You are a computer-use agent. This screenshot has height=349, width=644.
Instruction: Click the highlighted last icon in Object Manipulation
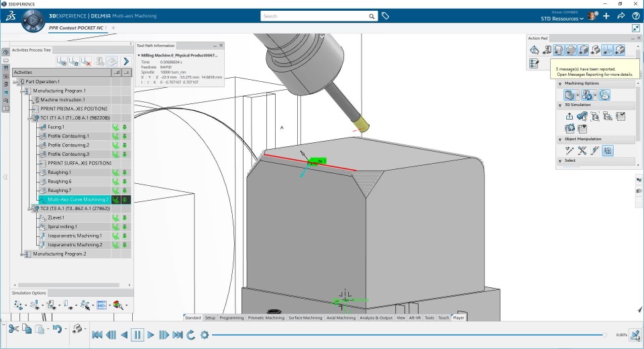[x=608, y=151]
